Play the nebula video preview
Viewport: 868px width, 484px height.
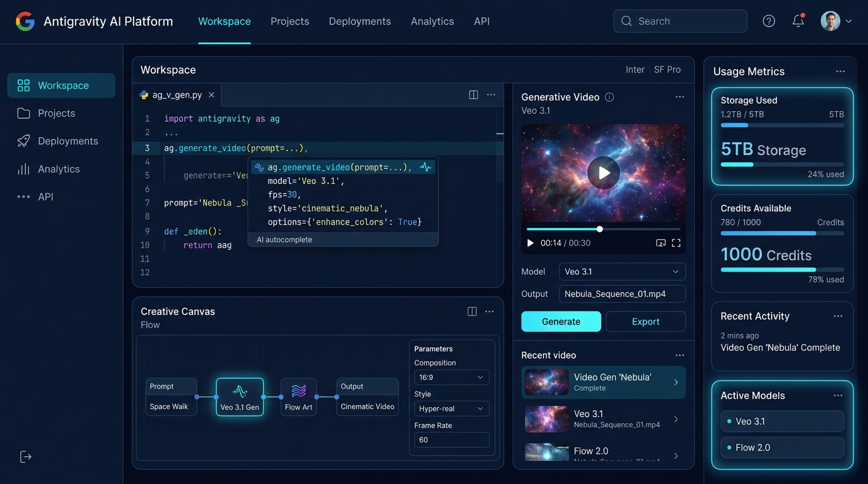point(604,173)
